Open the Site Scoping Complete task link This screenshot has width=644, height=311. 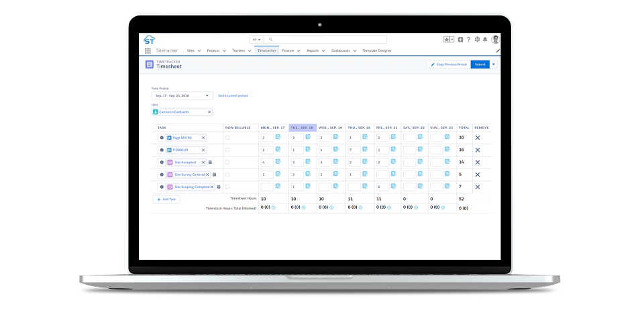193,187
